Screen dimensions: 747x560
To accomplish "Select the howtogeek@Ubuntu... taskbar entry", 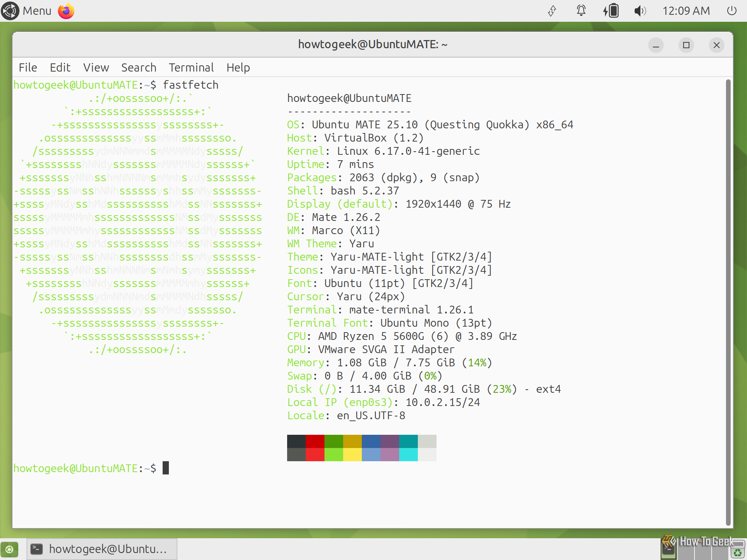I will [x=102, y=549].
